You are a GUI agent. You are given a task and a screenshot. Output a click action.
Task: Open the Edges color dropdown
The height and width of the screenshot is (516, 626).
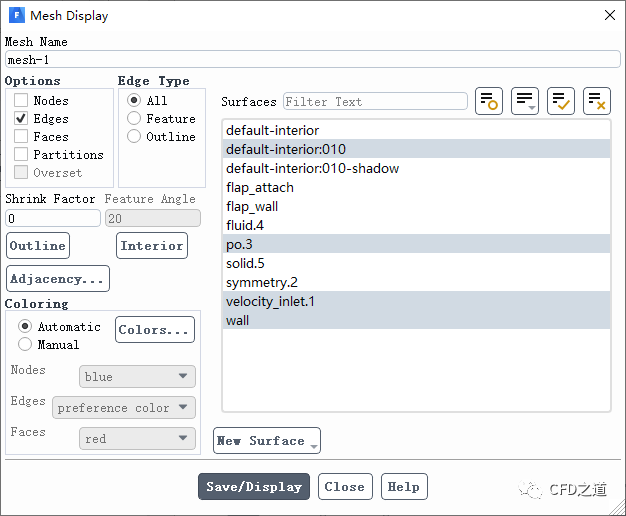pos(124,408)
